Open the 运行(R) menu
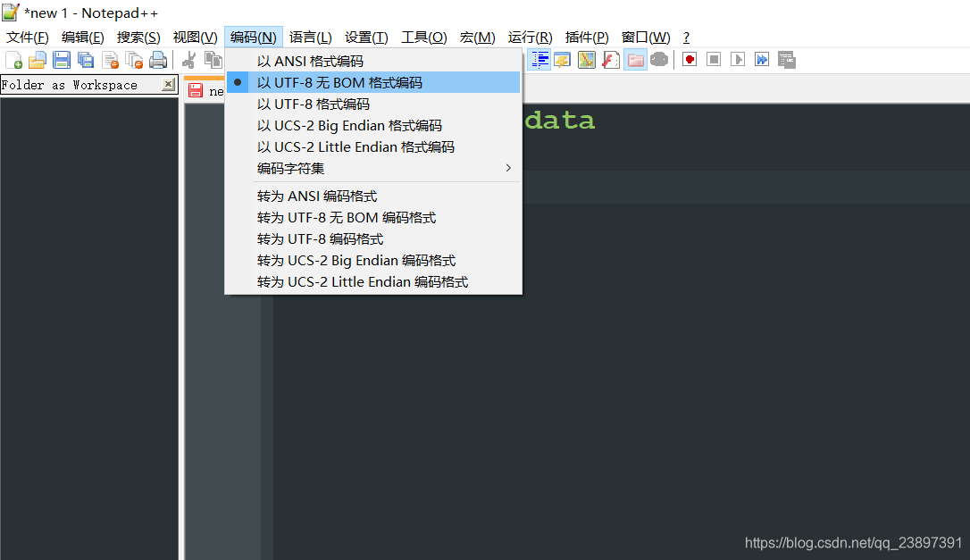The width and height of the screenshot is (970, 560). click(531, 38)
